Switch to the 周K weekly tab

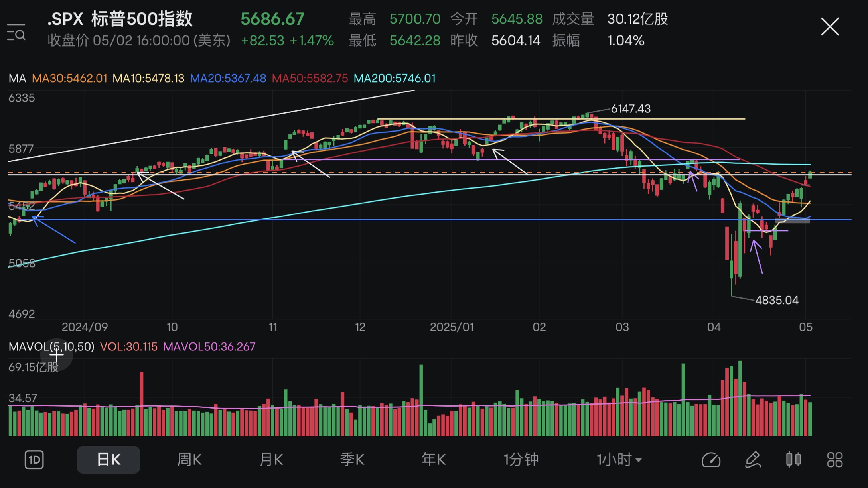tap(189, 460)
